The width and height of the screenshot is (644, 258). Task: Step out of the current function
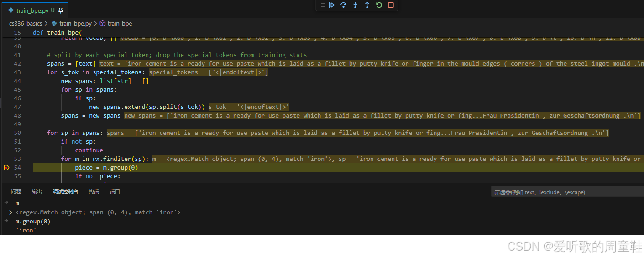tap(367, 5)
